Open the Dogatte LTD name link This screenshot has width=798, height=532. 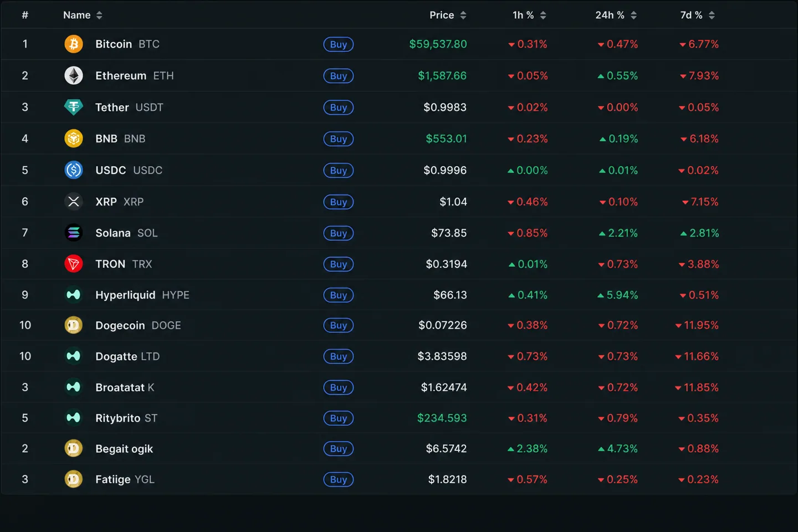127,356
